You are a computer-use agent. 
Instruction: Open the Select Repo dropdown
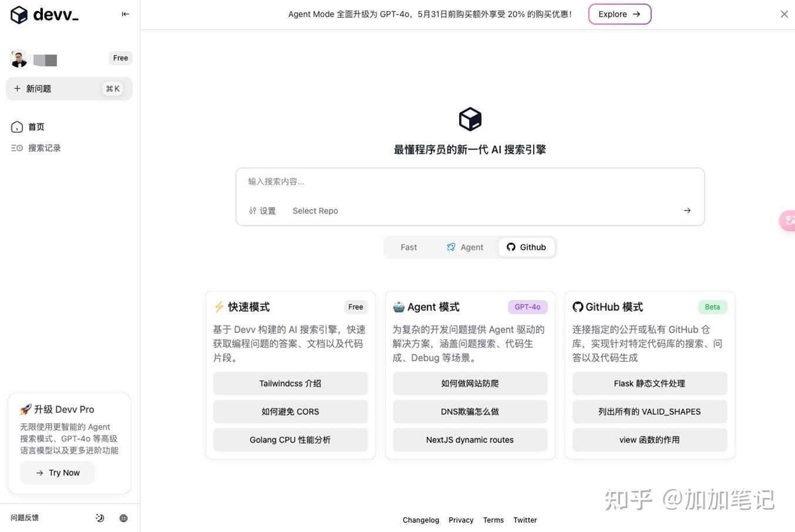(315, 210)
